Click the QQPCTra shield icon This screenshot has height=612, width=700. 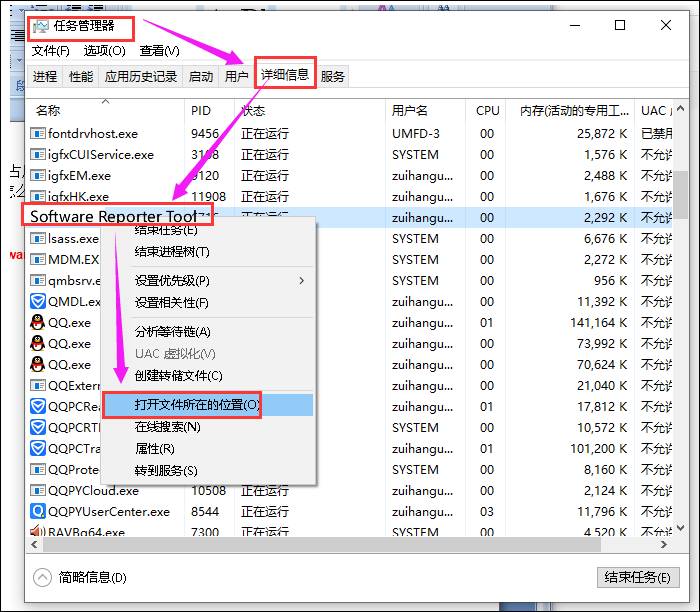(x=38, y=448)
